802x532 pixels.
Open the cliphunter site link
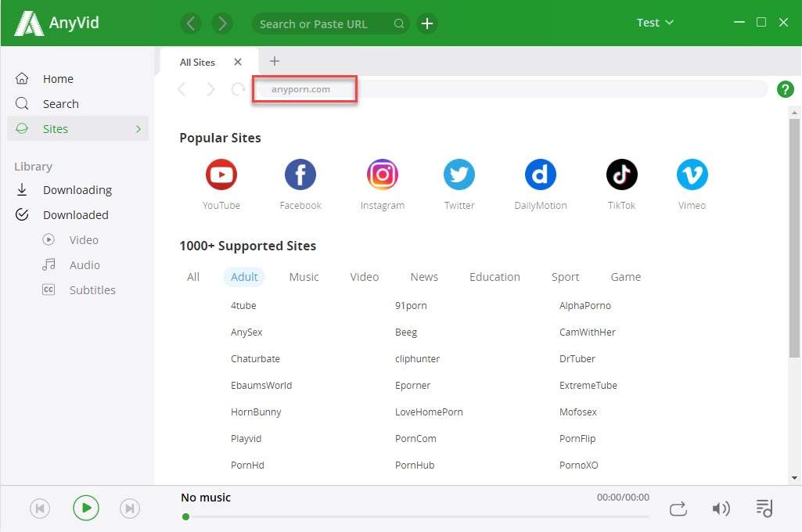pyautogui.click(x=417, y=358)
